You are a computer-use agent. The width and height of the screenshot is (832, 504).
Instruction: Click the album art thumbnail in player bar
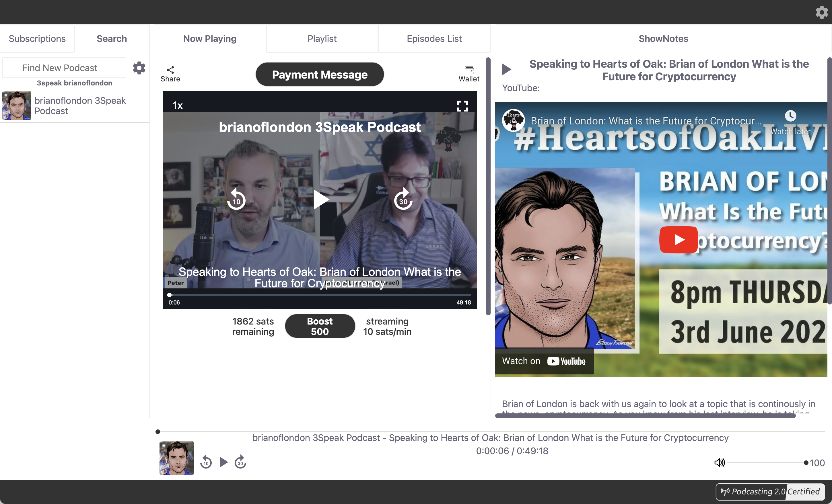(177, 458)
